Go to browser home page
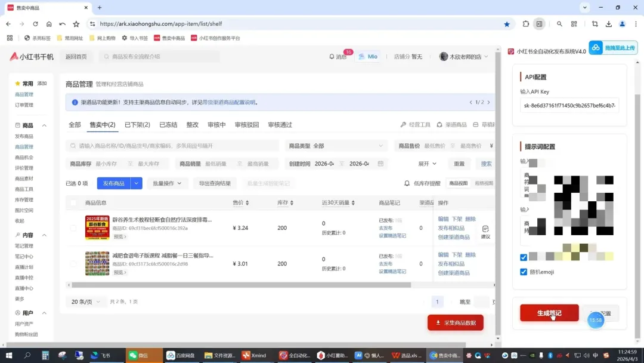Image resolution: width=644 pixels, height=363 pixels. coord(49,24)
